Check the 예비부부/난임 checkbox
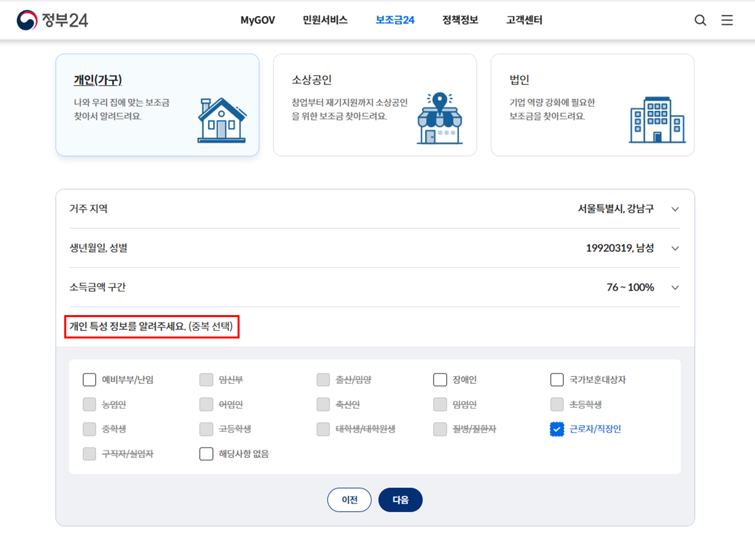 (89, 379)
